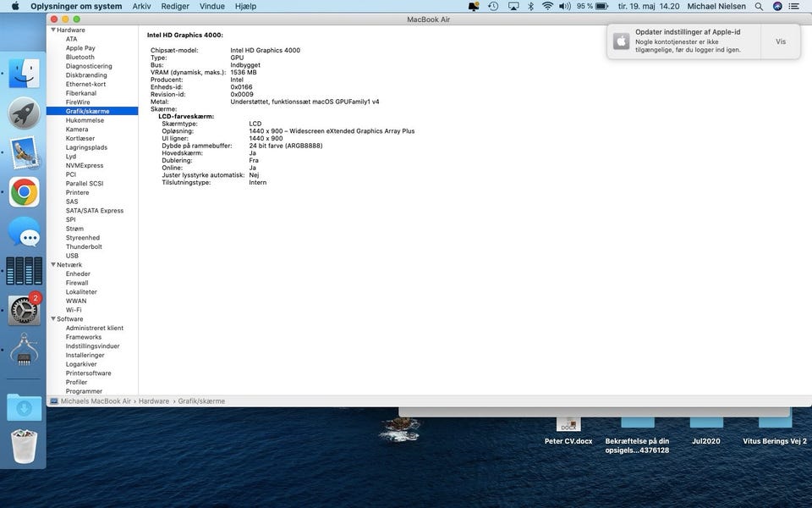Screen dimensions: 812x508
Task: Show battery status at 95 %
Action: (x=592, y=6)
